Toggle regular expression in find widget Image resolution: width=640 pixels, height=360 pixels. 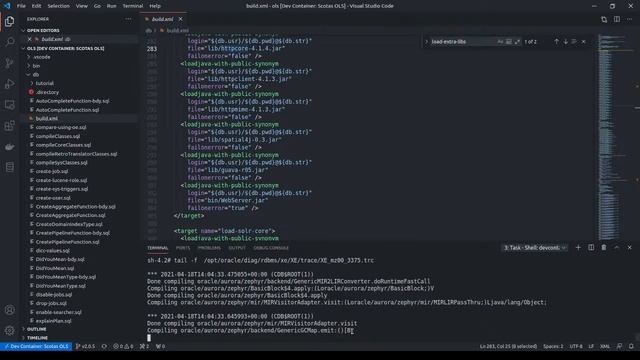(x=517, y=42)
